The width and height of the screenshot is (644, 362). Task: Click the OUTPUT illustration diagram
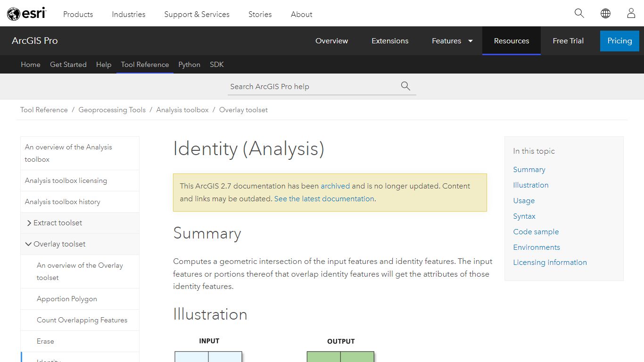click(x=340, y=356)
